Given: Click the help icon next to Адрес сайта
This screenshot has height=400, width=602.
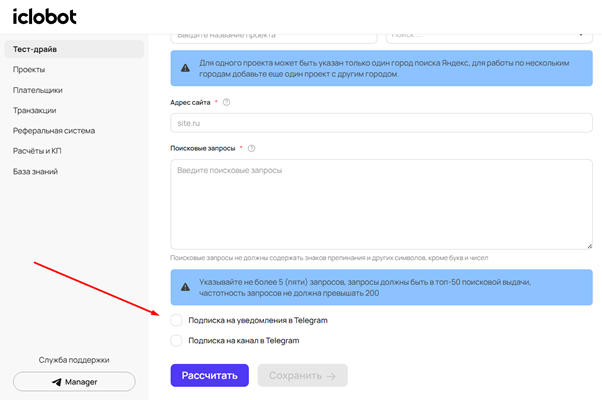Looking at the screenshot, I should [x=227, y=102].
